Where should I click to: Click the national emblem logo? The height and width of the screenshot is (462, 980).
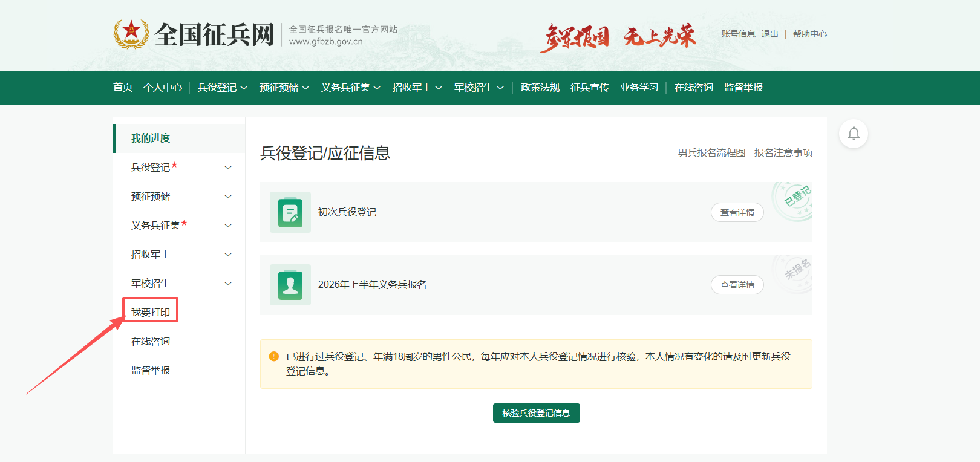tap(131, 34)
